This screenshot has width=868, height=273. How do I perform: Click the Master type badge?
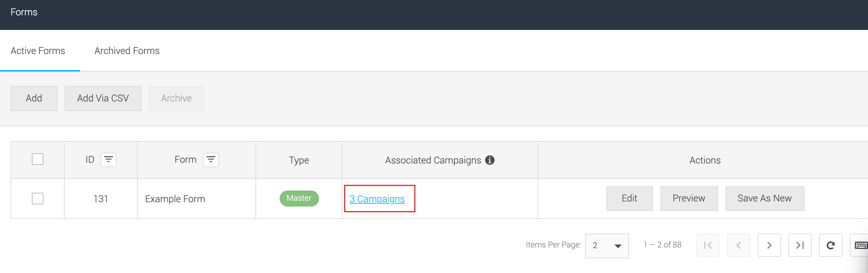pos(299,198)
